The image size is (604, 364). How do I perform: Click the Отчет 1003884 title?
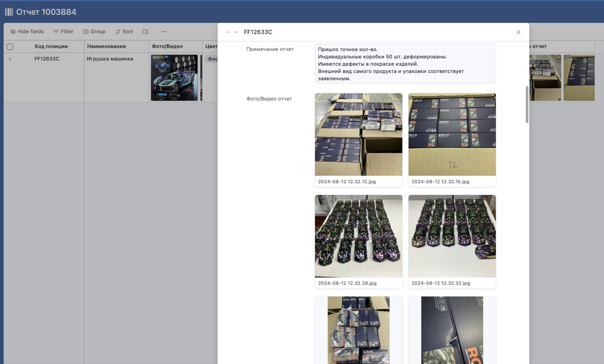tap(46, 12)
